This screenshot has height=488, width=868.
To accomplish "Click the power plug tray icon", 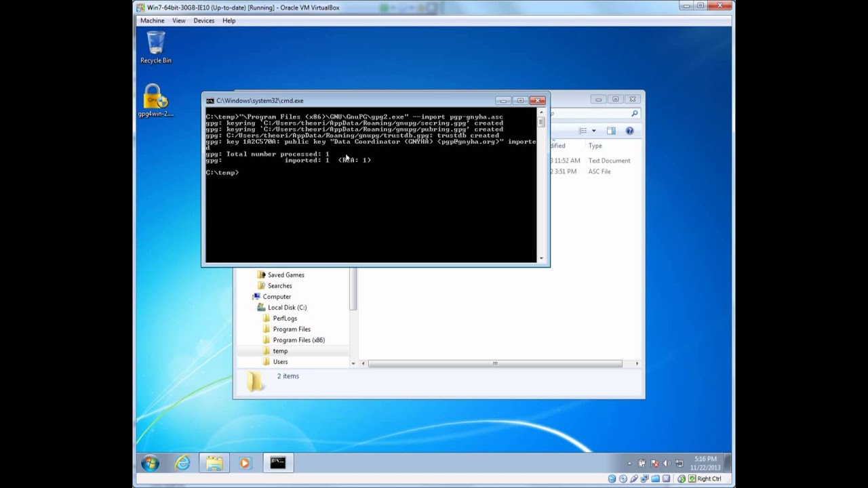I will point(642,464).
